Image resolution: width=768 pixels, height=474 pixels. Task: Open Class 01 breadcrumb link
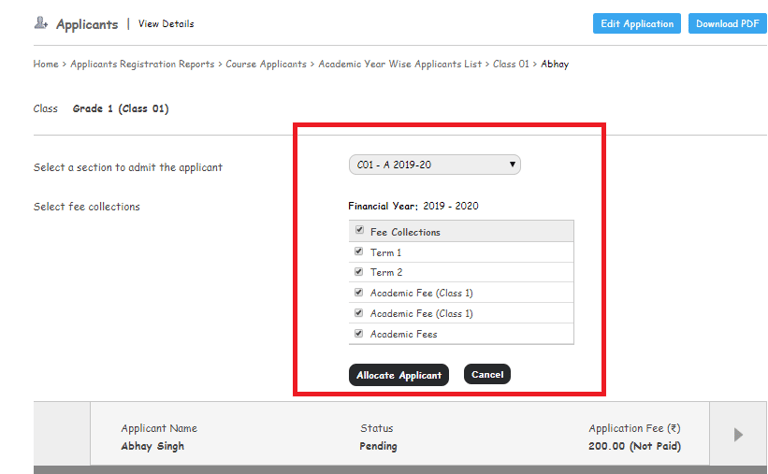(511, 64)
